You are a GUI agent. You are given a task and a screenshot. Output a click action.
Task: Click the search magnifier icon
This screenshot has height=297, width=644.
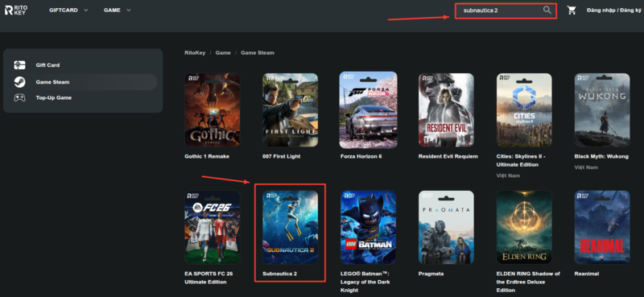point(547,10)
